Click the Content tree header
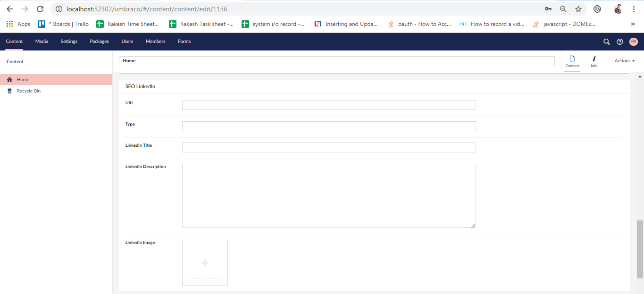This screenshot has width=644, height=294. [x=15, y=62]
